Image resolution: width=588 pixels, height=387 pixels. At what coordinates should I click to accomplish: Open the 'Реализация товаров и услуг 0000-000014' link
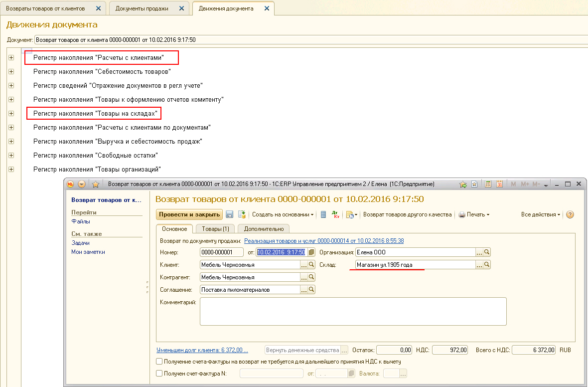[x=324, y=240]
